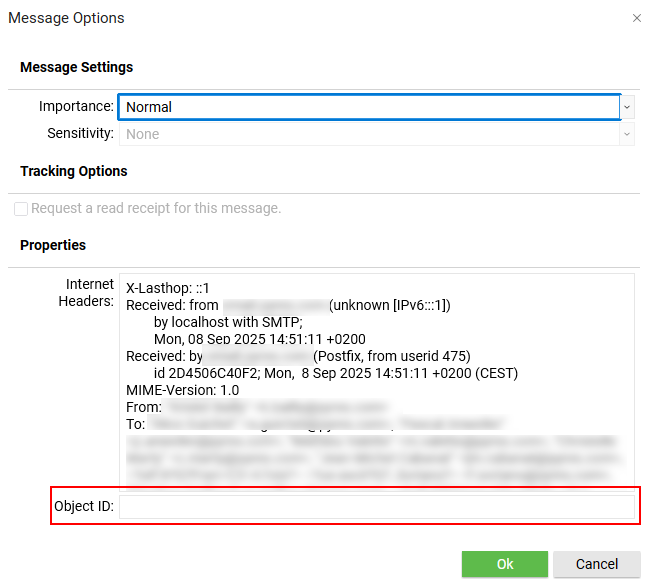648x586 pixels.
Task: Click the Properties section heading
Action: pyautogui.click(x=53, y=245)
